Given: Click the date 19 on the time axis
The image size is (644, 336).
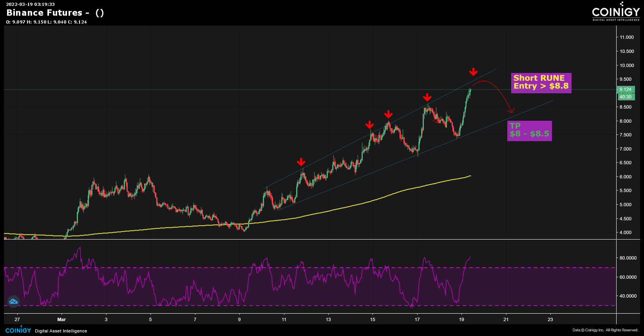Looking at the screenshot, I should click(x=461, y=320).
